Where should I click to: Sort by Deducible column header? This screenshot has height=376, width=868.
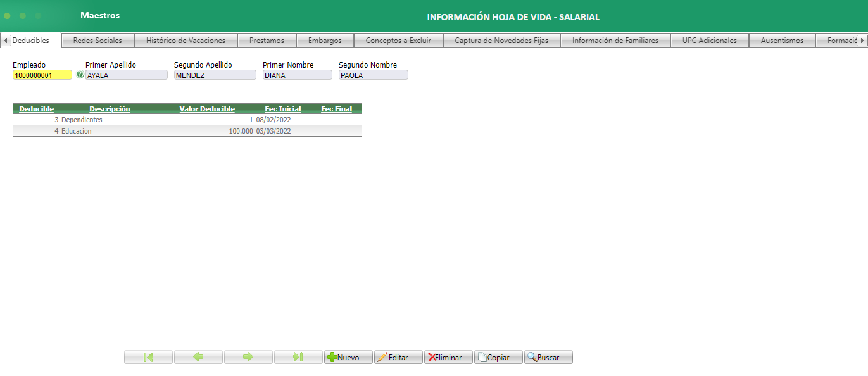pyautogui.click(x=36, y=109)
